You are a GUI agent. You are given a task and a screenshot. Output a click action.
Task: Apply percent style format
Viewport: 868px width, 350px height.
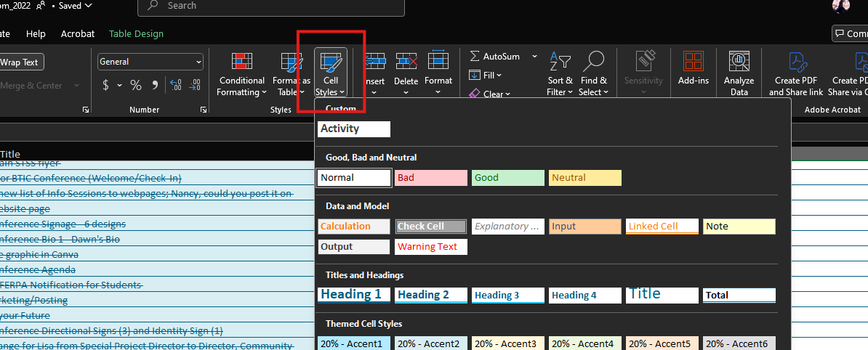click(136, 85)
